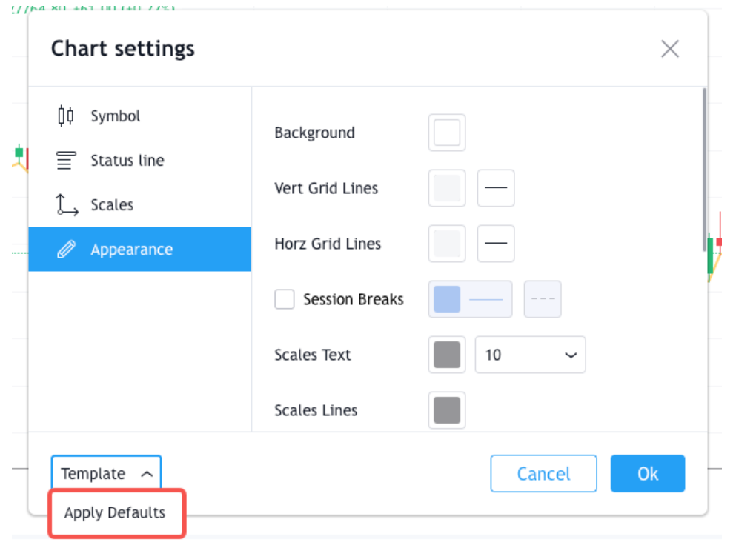This screenshot has height=548, width=756.
Task: Switch to the Scales settings tab
Action: 112,205
